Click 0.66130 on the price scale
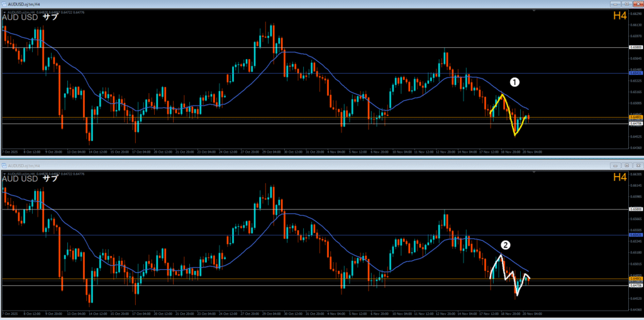Image resolution: width=644 pixels, height=320 pixels. 635,25
